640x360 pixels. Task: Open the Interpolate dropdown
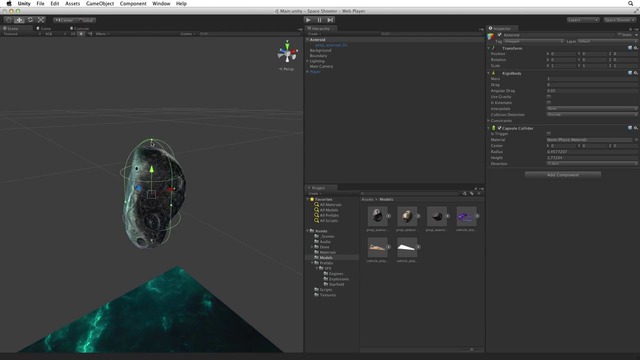[x=592, y=109]
